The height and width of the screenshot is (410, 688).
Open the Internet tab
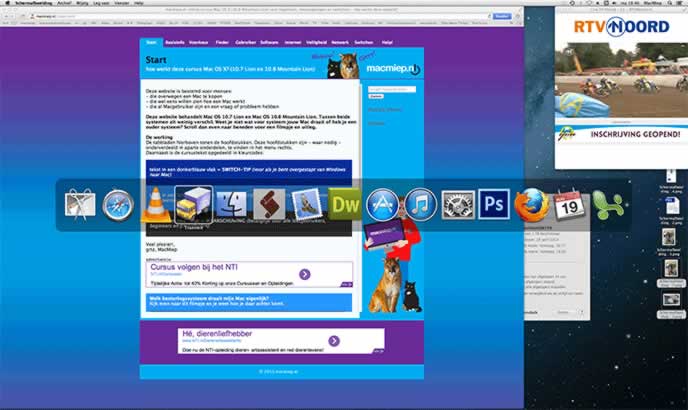293,43
